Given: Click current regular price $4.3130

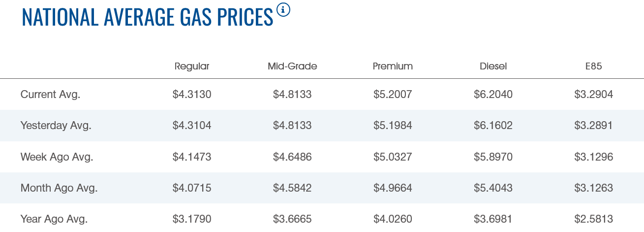Looking at the screenshot, I should [192, 95].
